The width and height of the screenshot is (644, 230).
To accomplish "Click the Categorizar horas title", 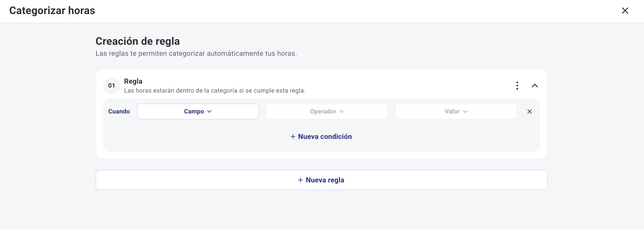I will coord(52,11).
